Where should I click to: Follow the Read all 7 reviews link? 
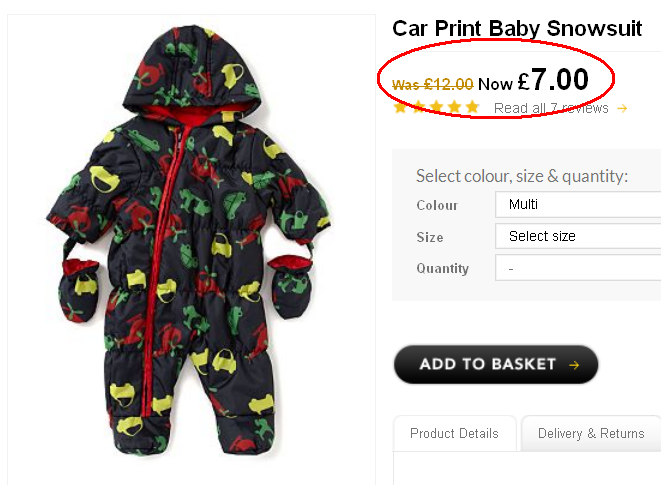pyautogui.click(x=551, y=108)
